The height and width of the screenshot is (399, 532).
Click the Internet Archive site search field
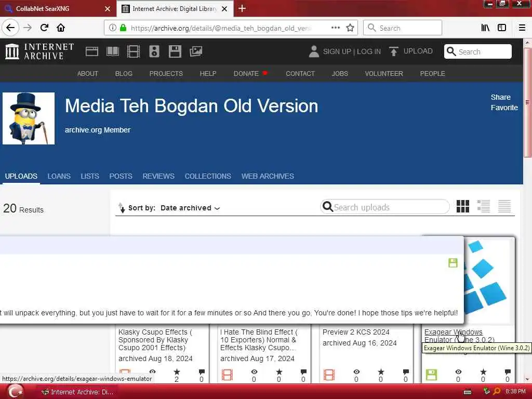[478, 51]
